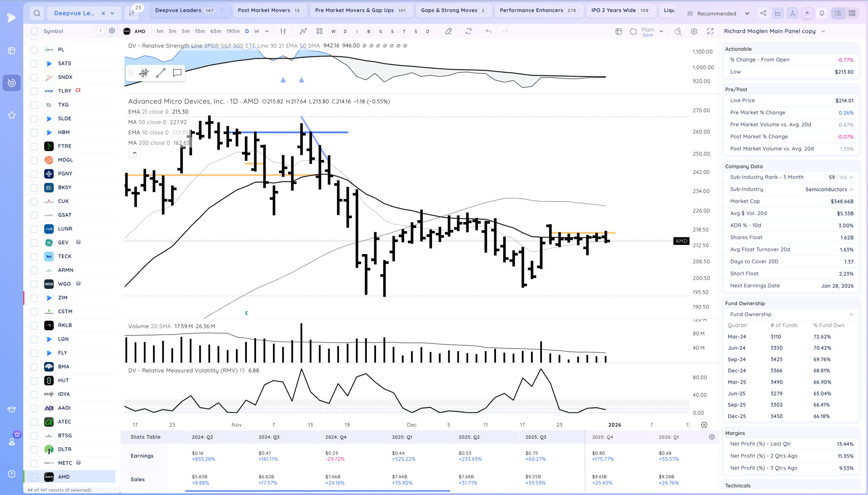Viewport: 868px width, 495px height.
Task: Open the chart indicators icon
Action: [x=303, y=31]
